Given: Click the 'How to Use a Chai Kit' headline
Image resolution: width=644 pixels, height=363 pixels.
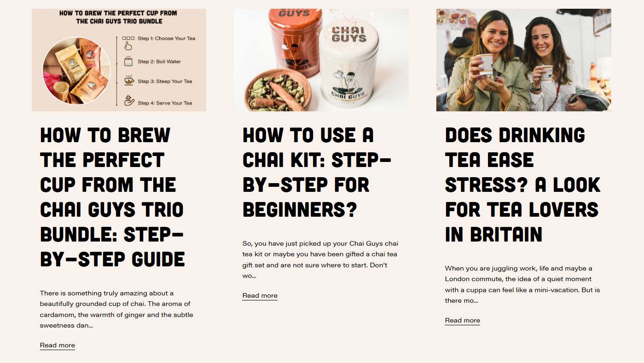Looking at the screenshot, I should tap(317, 173).
